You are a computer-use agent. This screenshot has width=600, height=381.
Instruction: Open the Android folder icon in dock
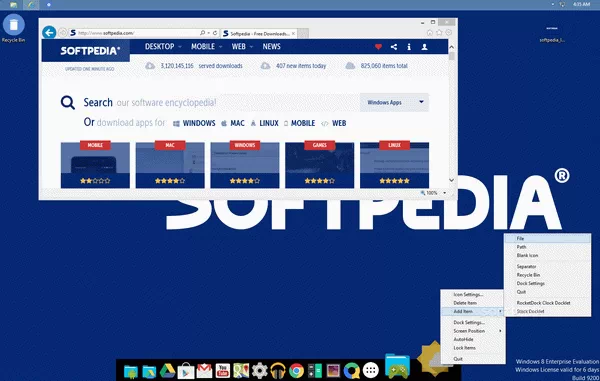pyautogui.click(x=131, y=371)
